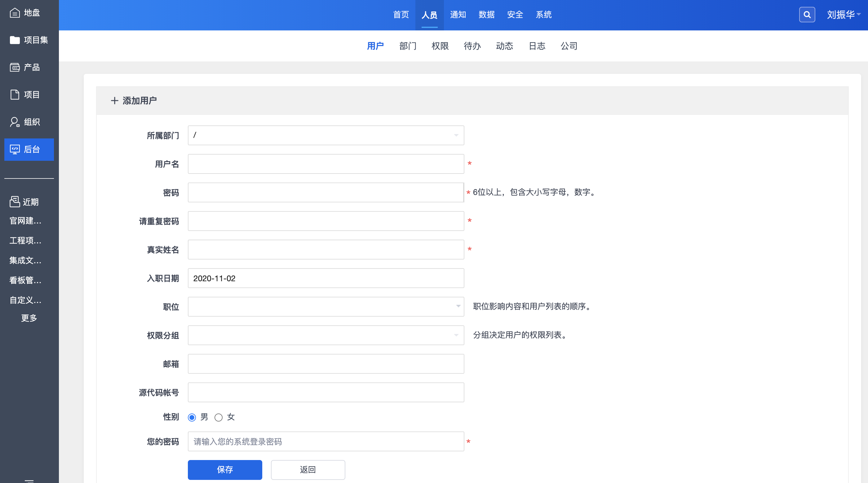Click the 地盘 home icon in sidebar

point(15,13)
